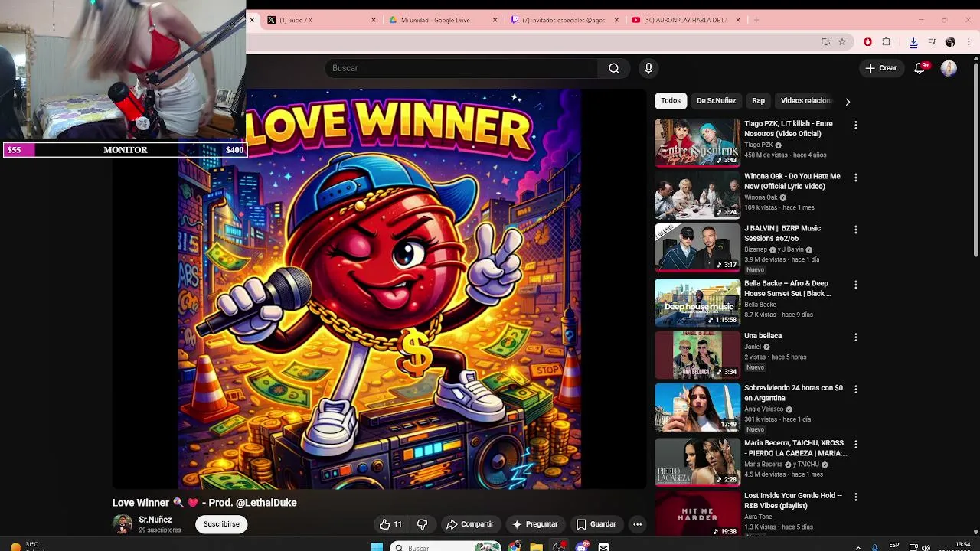Viewport: 980px width, 551px height.
Task: Open YouTube notifications bell
Action: pyautogui.click(x=920, y=68)
